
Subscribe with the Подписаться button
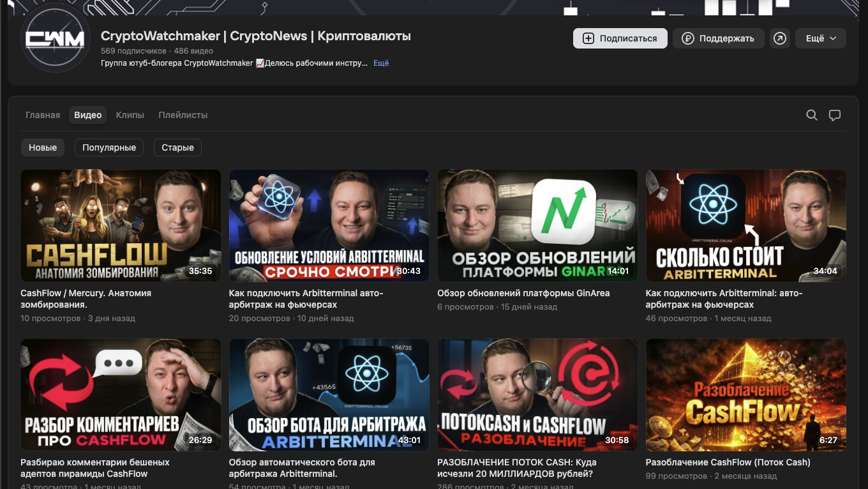(x=620, y=38)
